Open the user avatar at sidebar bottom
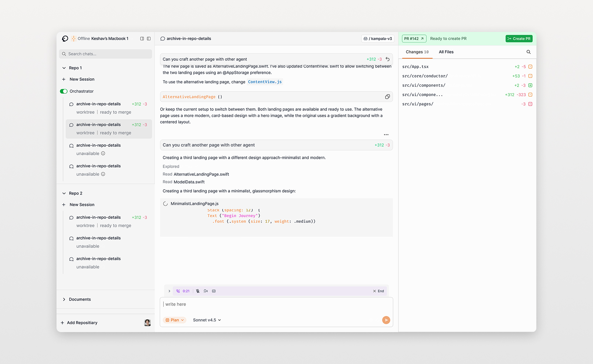593x364 pixels. (148, 323)
